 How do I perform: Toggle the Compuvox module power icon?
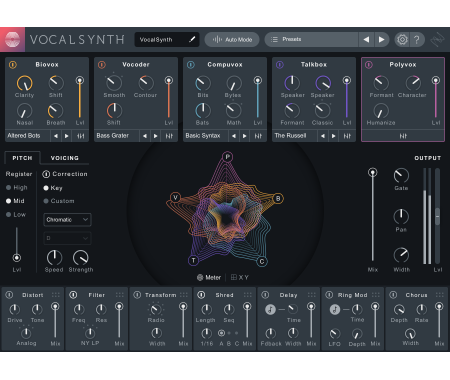point(191,65)
